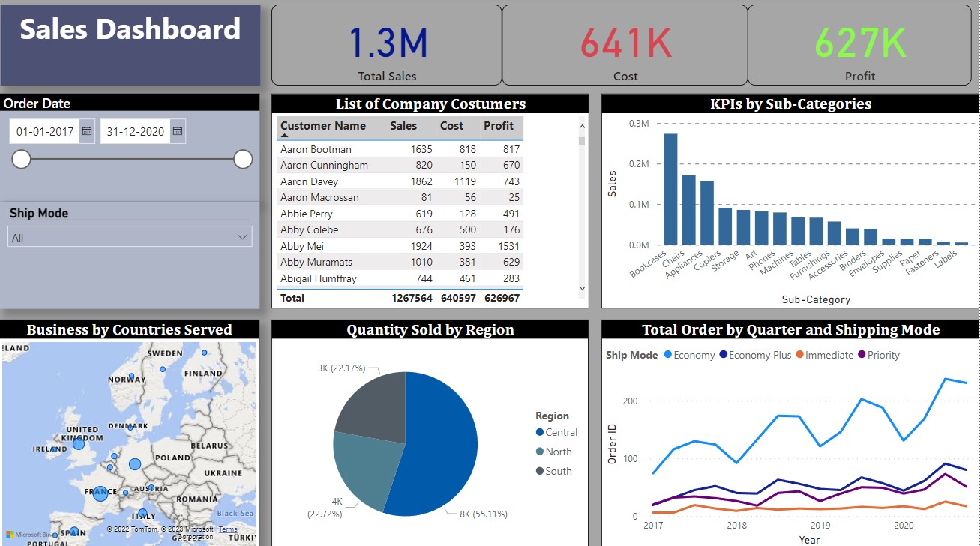The height and width of the screenshot is (546, 980).
Task: Select the Aaron Davey customer row
Action: coord(310,181)
